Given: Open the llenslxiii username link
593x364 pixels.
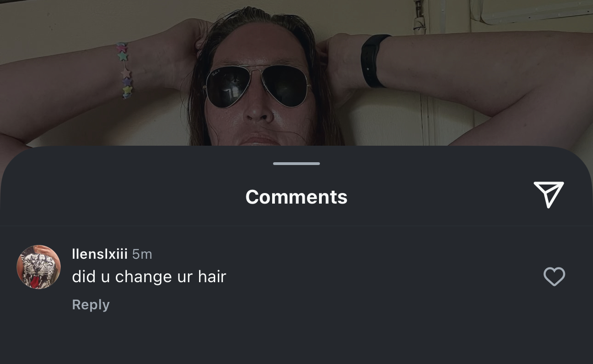Looking at the screenshot, I should click(100, 254).
